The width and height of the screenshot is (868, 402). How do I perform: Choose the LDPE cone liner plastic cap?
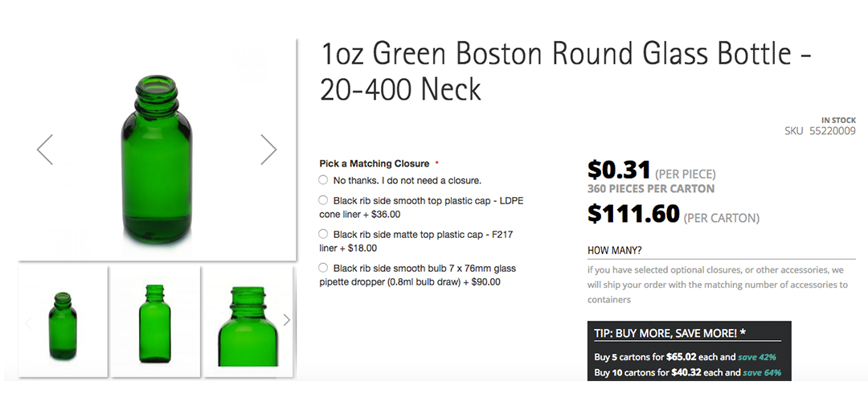coord(323,200)
